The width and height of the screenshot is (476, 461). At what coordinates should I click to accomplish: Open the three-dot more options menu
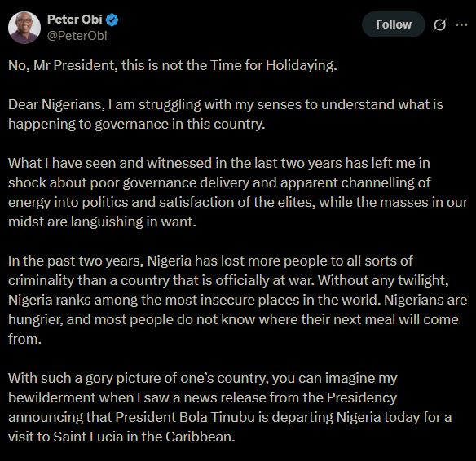point(461,25)
